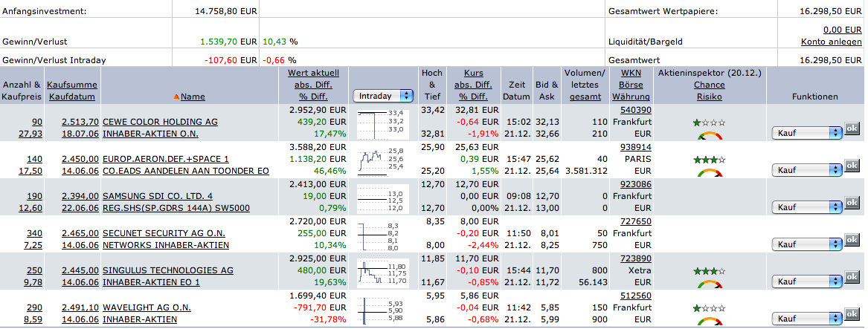
Task: Open the Kauf dropdown for SAMSUNG SDI
Action: pyautogui.click(x=807, y=207)
